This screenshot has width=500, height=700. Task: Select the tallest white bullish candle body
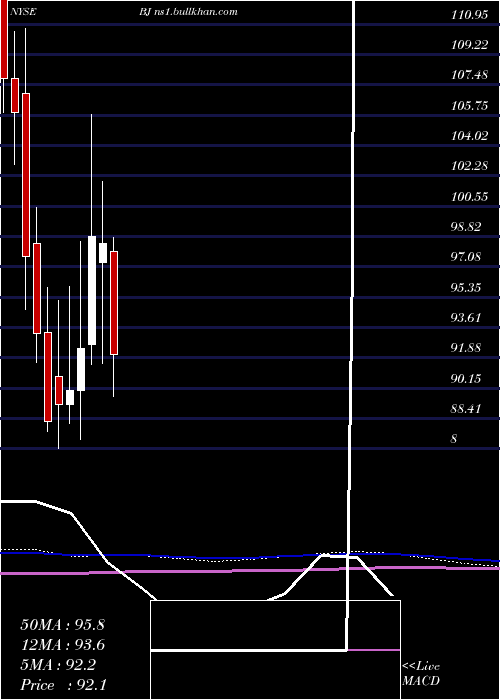click(92, 290)
